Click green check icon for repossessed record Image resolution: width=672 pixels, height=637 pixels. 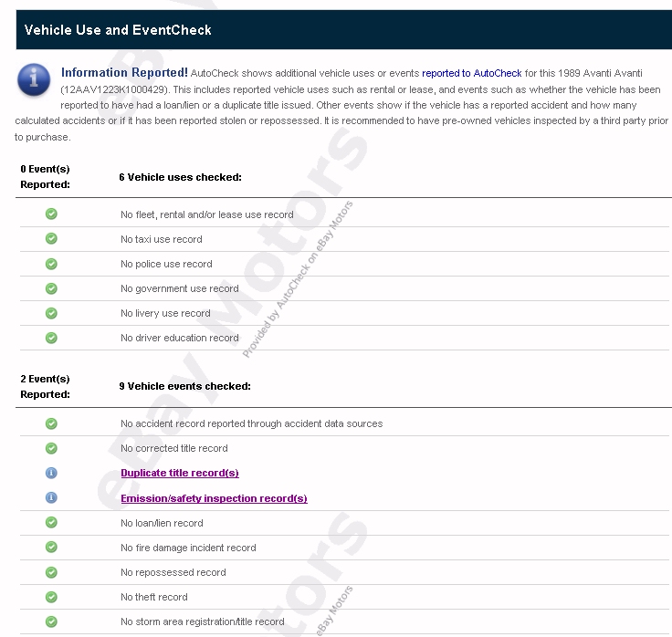pos(51,572)
